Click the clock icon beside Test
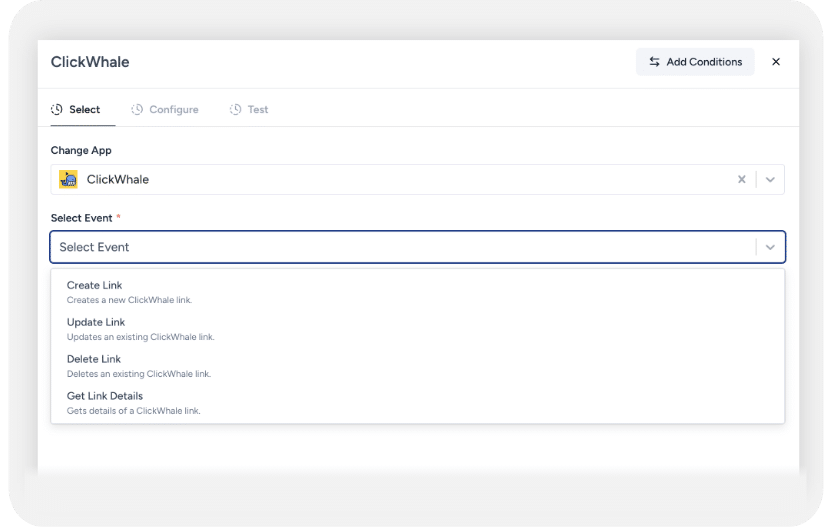 [235, 109]
